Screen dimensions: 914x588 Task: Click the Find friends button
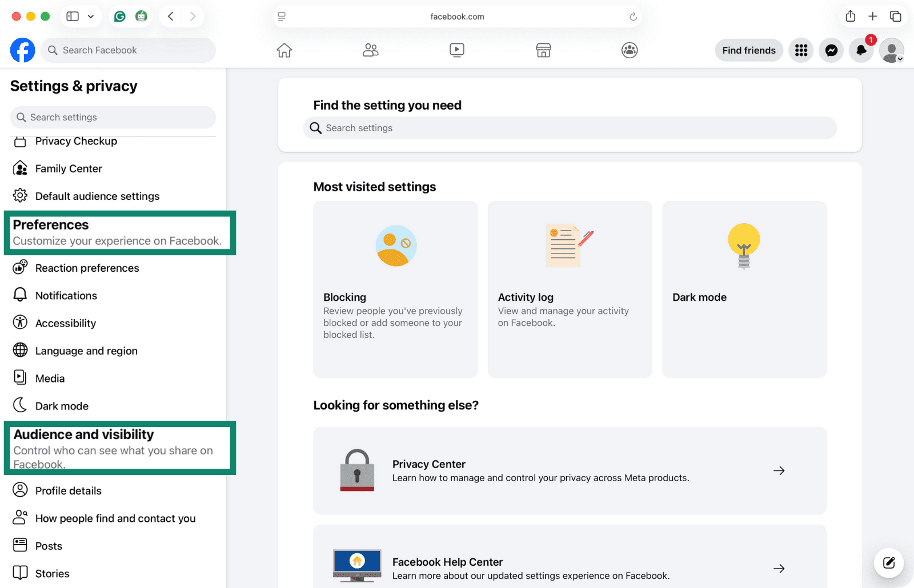(748, 50)
